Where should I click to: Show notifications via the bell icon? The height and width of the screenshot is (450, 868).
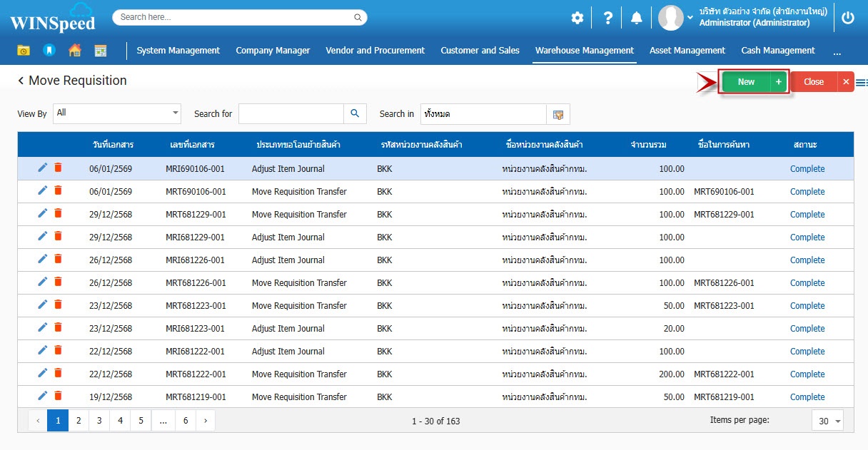[x=636, y=18]
